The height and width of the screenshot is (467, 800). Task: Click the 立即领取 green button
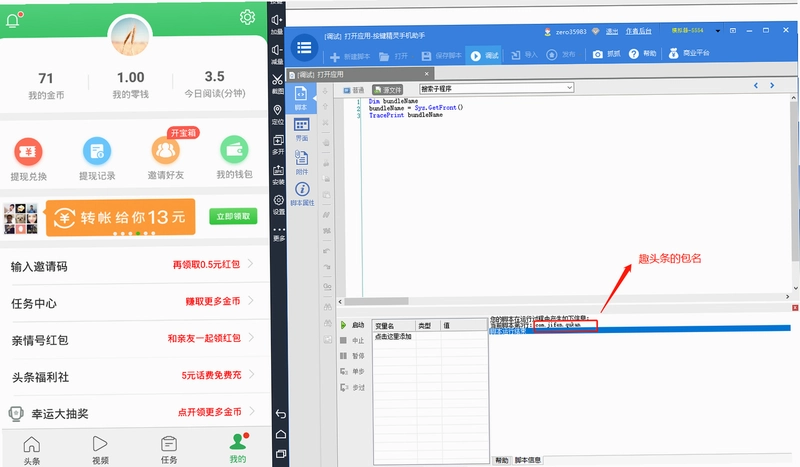(x=233, y=216)
